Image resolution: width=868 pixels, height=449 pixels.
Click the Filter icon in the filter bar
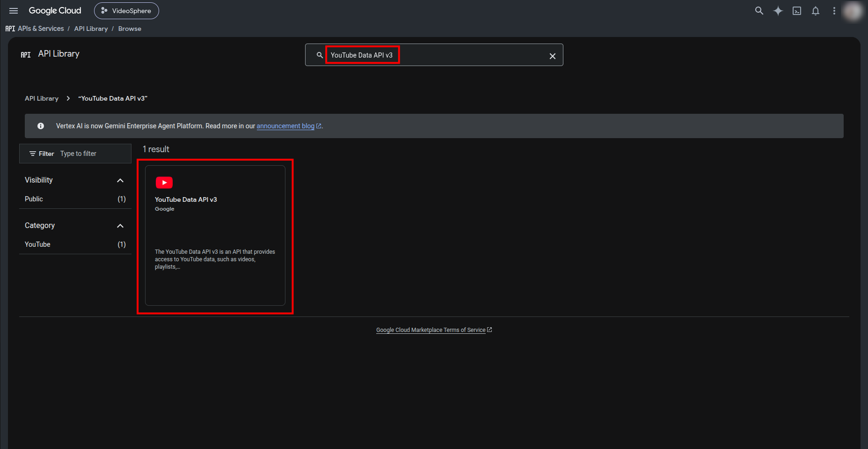33,154
